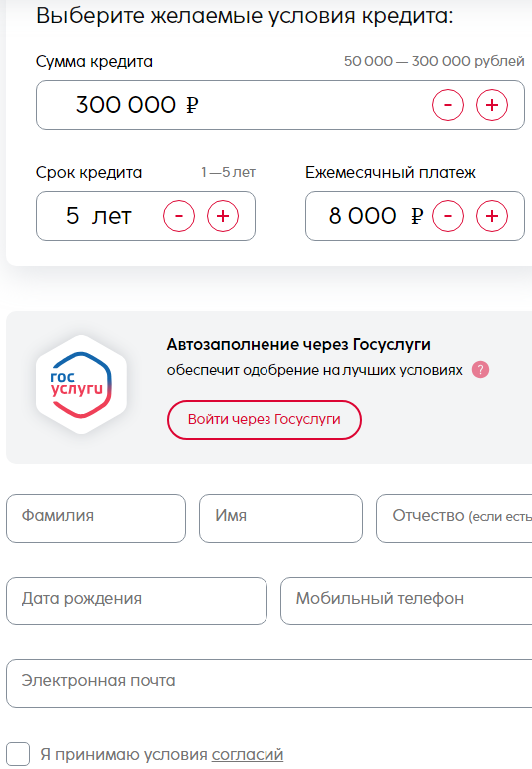This screenshot has width=532, height=769.
Task: Edit the 5 лет loan term value
Action: point(99,216)
